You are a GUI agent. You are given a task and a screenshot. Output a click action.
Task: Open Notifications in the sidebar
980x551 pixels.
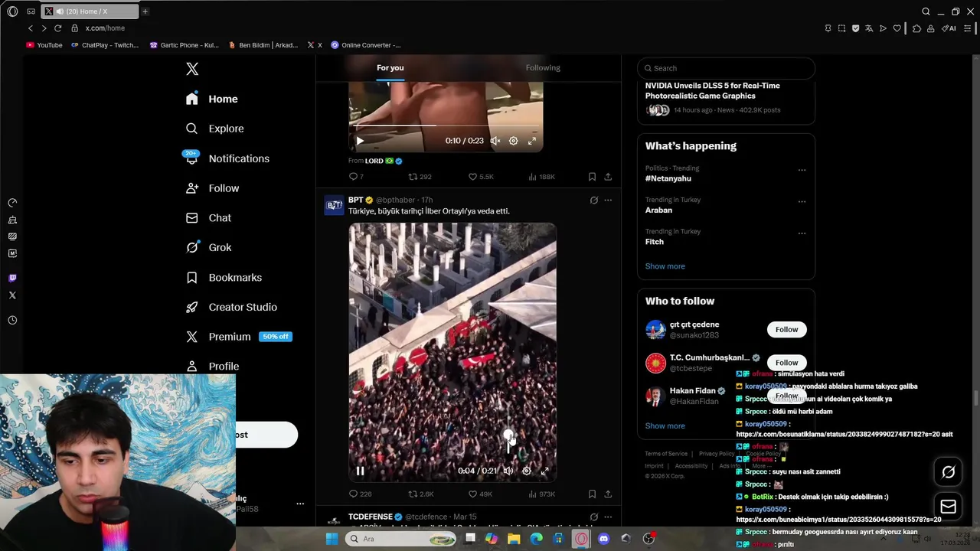click(227, 158)
